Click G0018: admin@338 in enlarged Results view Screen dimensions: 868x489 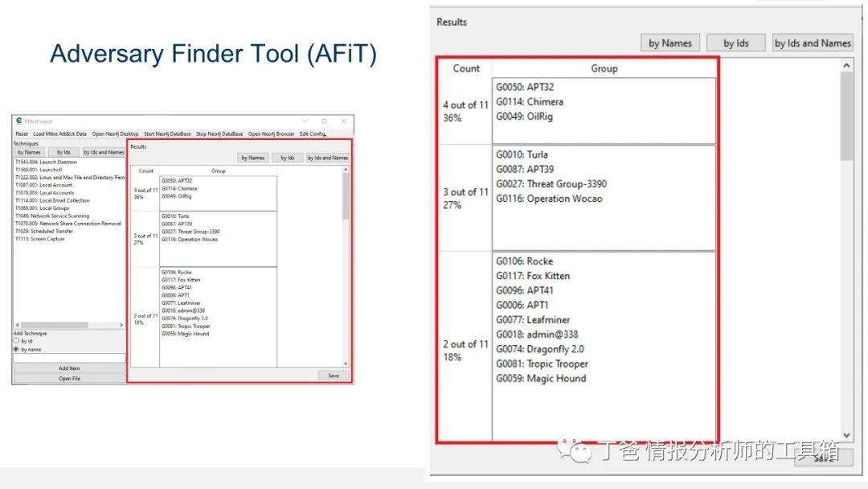click(x=537, y=335)
